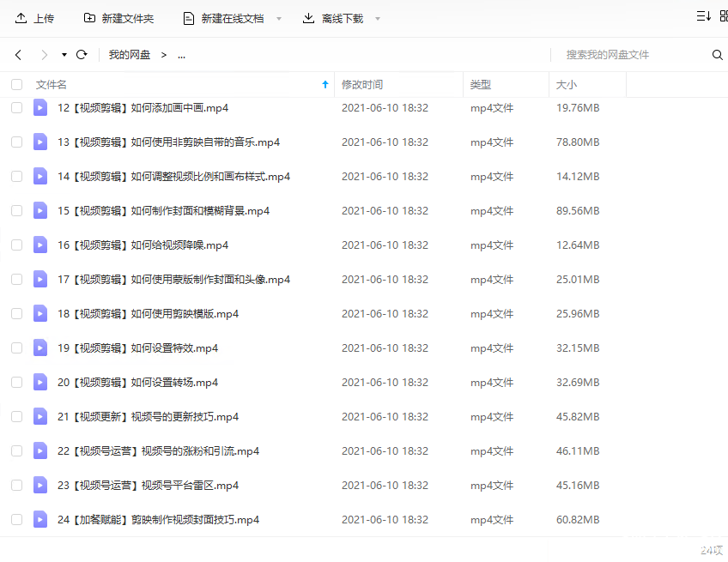Check the select-all checkbox in header
728x562 pixels.
[17, 85]
